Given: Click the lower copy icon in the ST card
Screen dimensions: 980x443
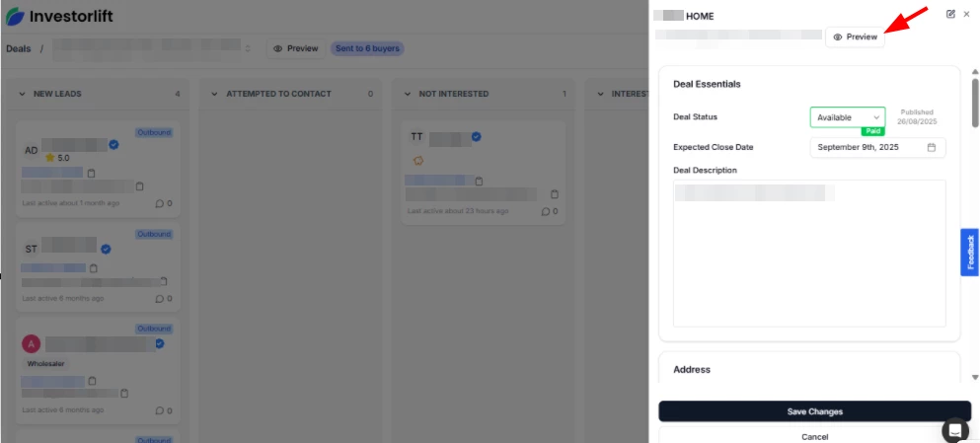Looking at the screenshot, I should [164, 281].
